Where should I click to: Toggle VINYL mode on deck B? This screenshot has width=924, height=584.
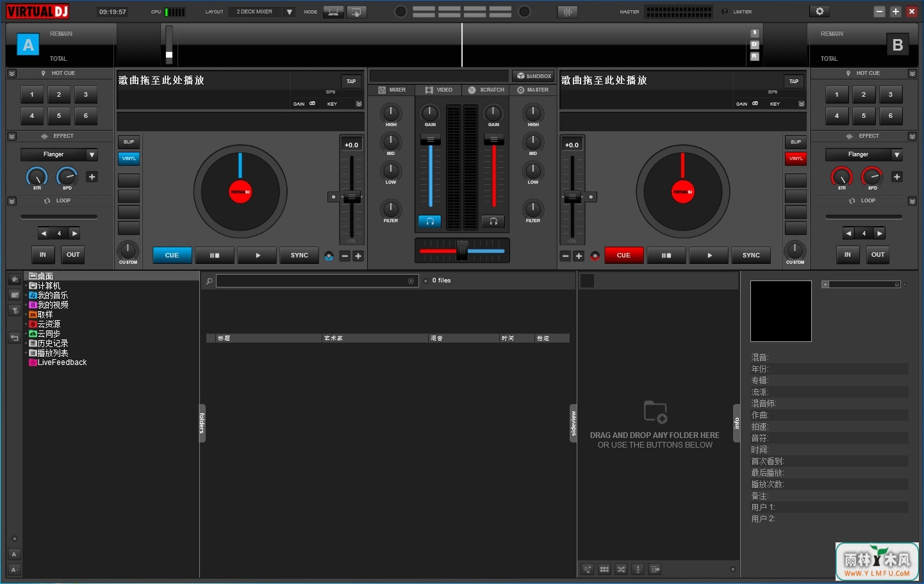point(796,158)
